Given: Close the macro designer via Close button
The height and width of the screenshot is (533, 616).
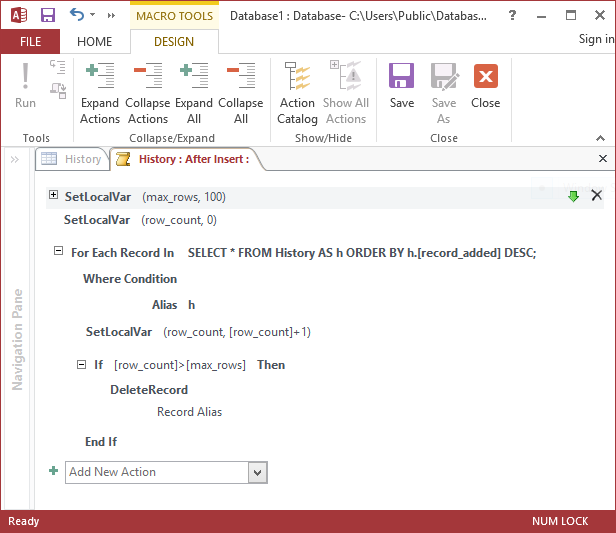Looking at the screenshot, I should (486, 86).
